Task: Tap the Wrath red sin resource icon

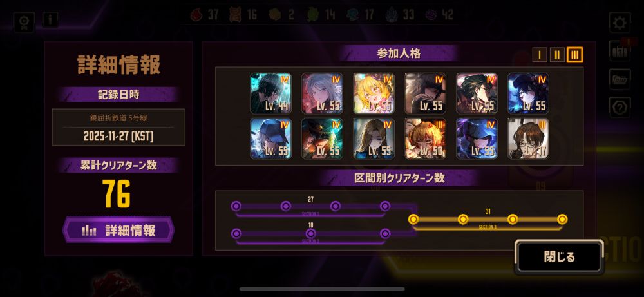Action: pos(198,15)
